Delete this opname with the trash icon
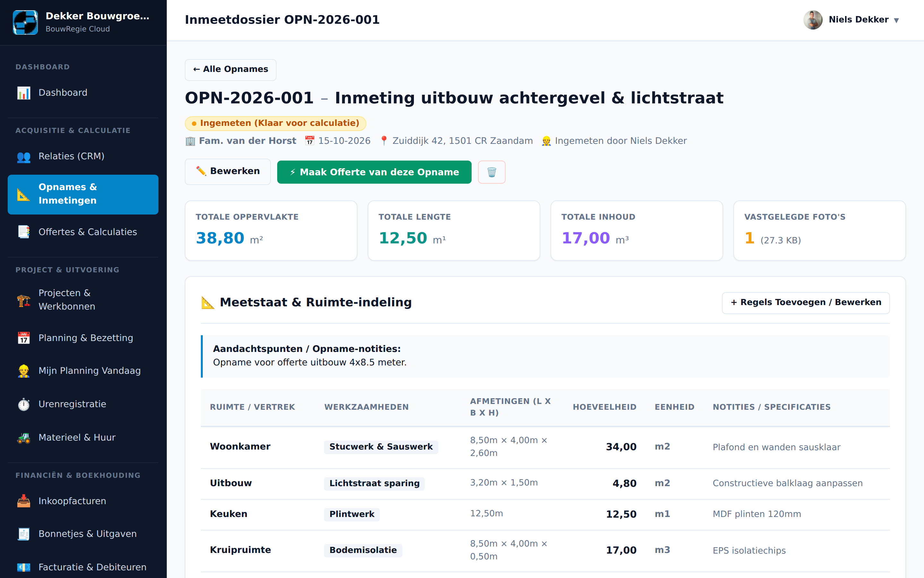Image resolution: width=924 pixels, height=578 pixels. point(492,172)
